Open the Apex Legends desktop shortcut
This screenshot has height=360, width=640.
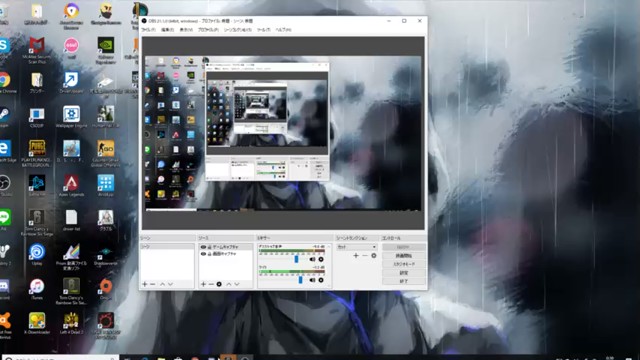tap(71, 186)
